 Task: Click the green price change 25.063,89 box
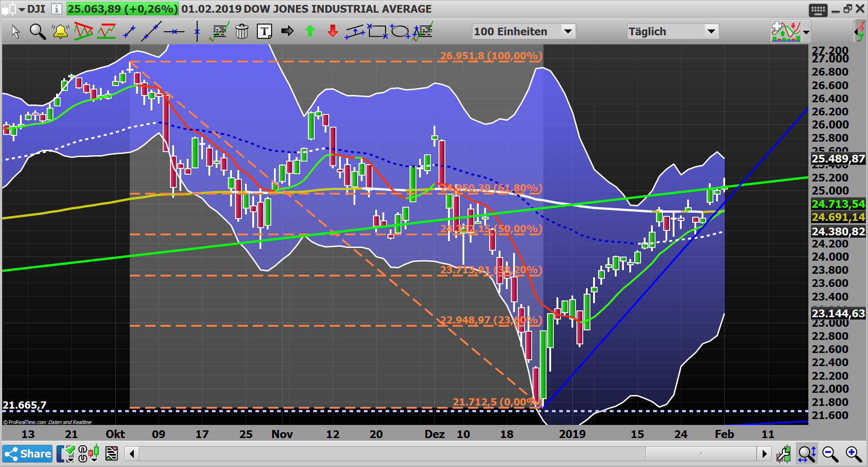(x=123, y=9)
